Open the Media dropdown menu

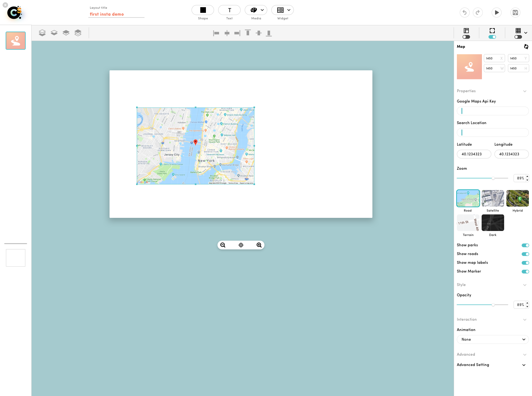256,10
